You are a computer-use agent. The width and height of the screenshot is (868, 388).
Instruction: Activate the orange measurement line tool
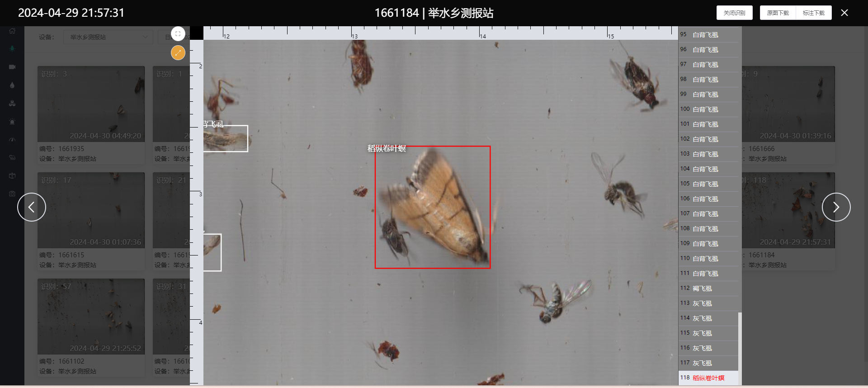pos(178,53)
